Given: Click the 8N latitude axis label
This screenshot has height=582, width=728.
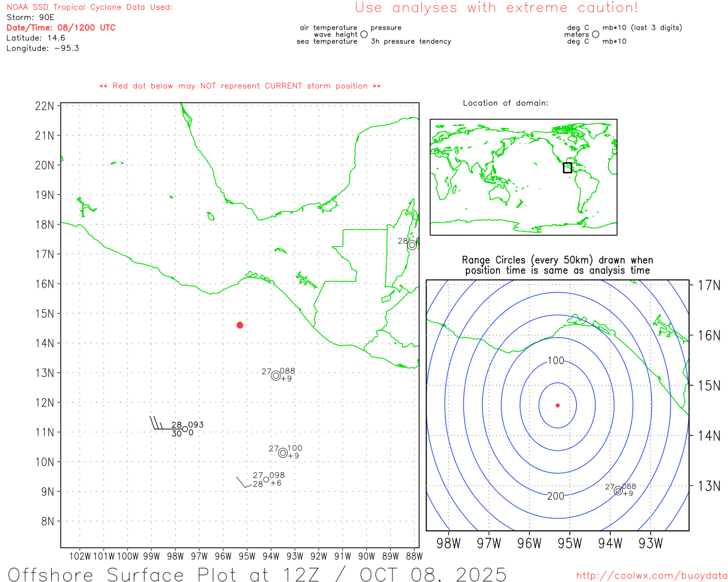Looking at the screenshot, I should pos(48,521).
